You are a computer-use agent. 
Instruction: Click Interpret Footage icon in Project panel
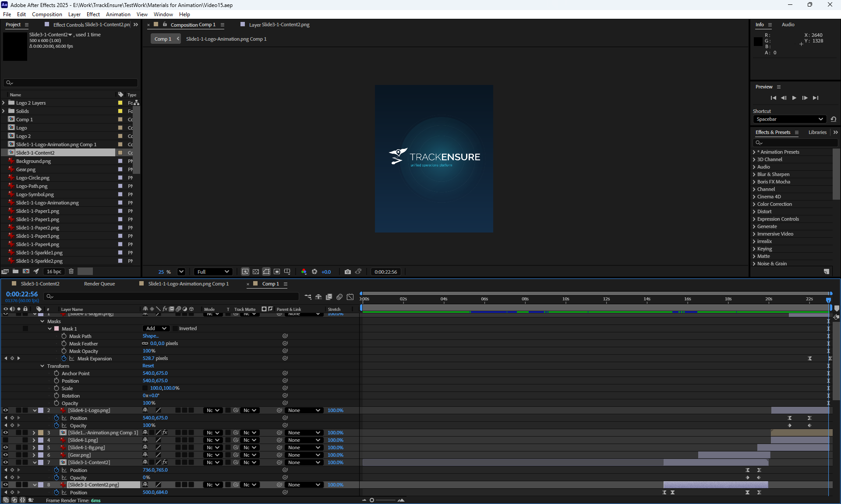pyautogui.click(x=5, y=271)
